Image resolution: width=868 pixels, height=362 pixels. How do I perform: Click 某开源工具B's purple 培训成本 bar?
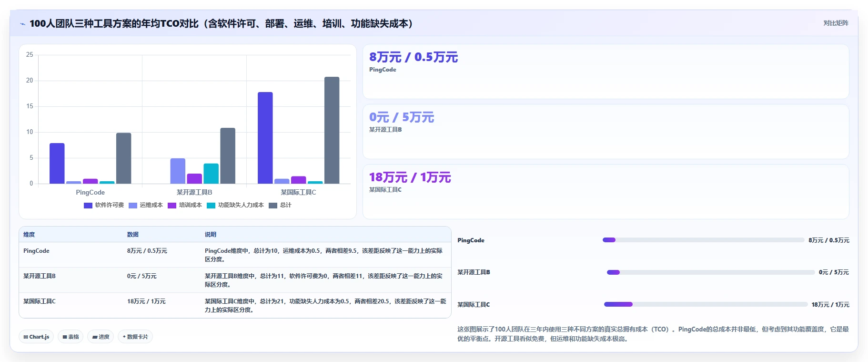pos(194,179)
